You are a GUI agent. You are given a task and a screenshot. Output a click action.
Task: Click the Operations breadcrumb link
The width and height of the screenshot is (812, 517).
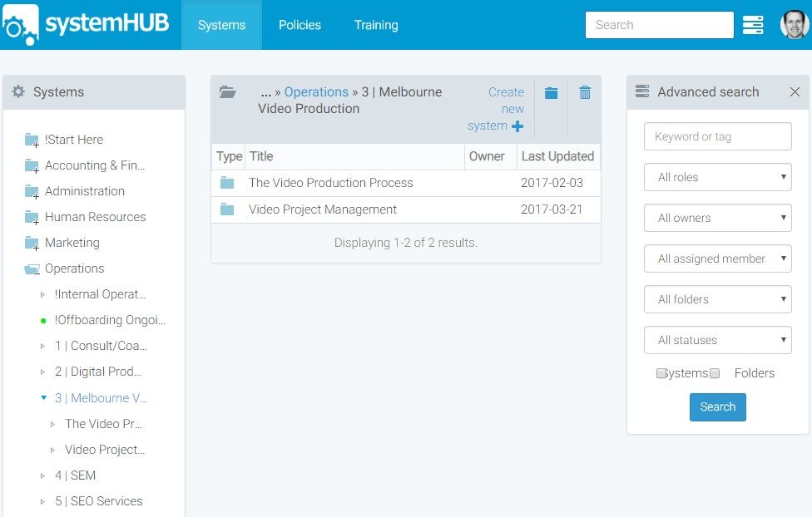pyautogui.click(x=315, y=91)
